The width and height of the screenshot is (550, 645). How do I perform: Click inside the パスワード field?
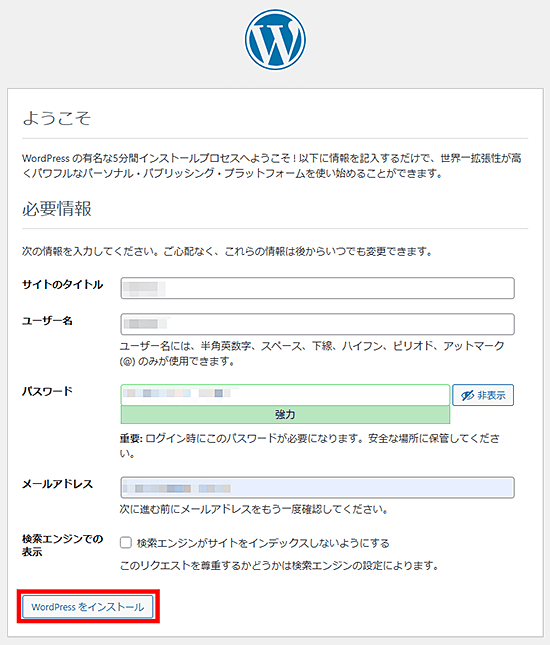pyautogui.click(x=285, y=395)
